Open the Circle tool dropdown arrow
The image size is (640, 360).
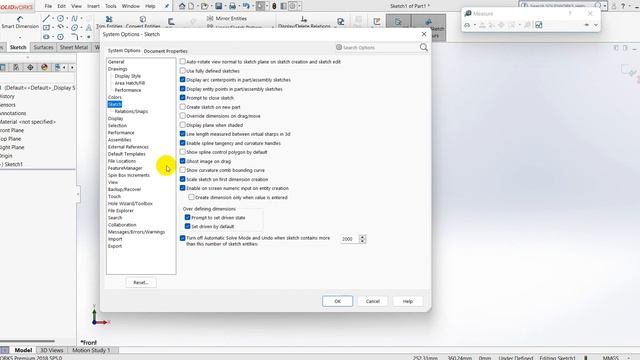click(67, 19)
